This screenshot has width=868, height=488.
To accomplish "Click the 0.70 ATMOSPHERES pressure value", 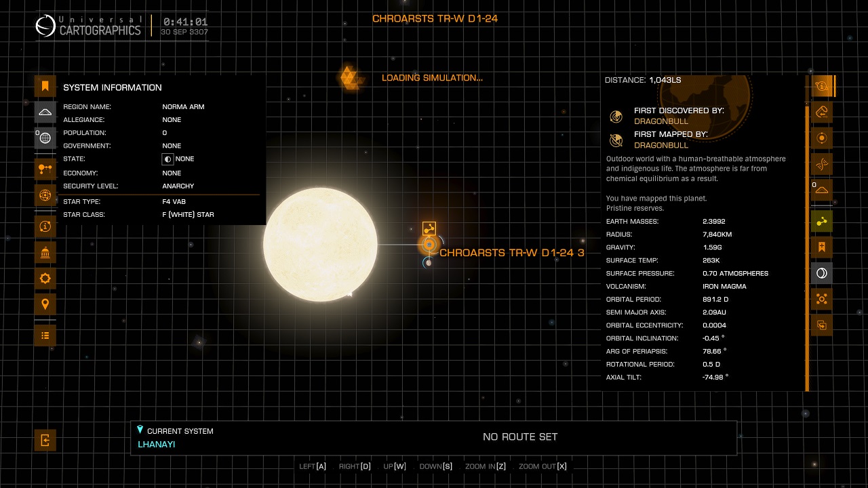I will [735, 274].
